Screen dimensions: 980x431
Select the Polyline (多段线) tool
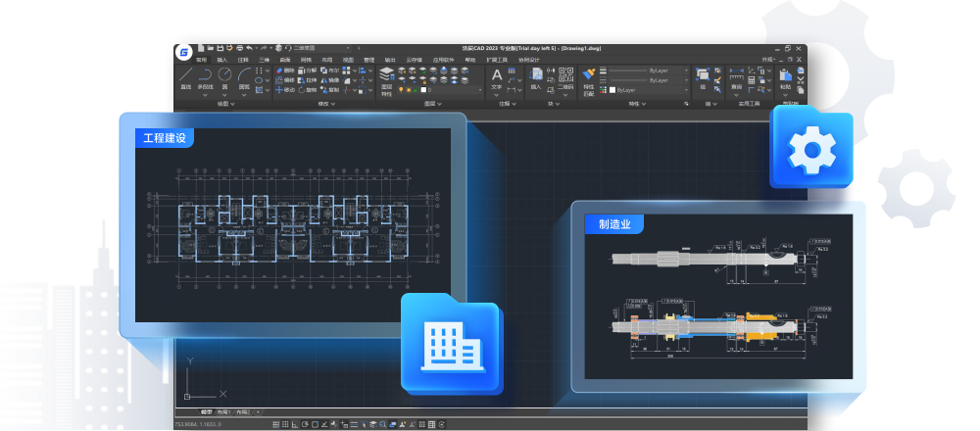(205, 78)
